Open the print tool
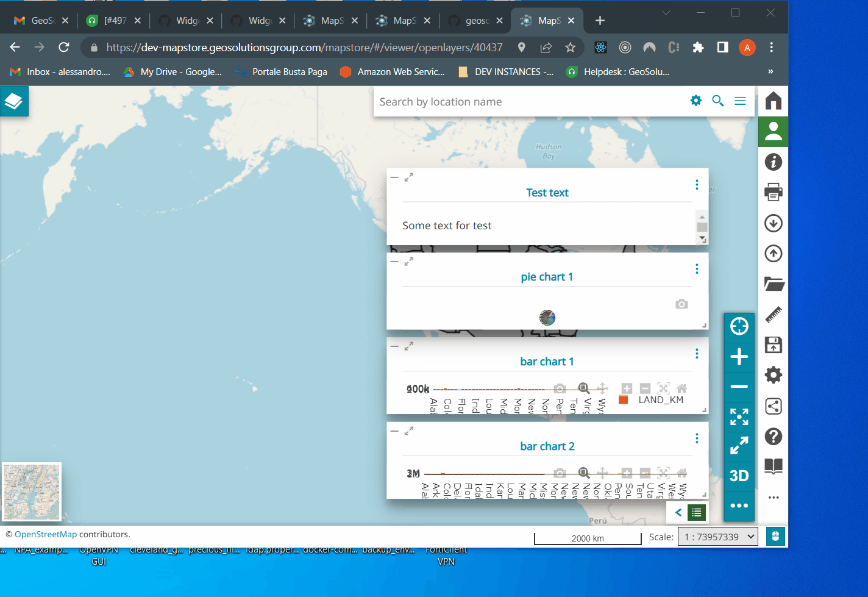 [x=774, y=192]
